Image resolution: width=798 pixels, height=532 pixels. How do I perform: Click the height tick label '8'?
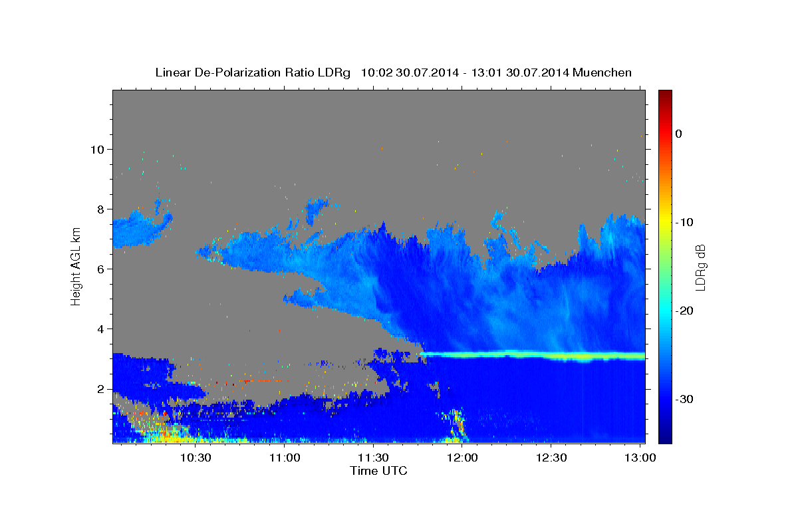coord(101,209)
